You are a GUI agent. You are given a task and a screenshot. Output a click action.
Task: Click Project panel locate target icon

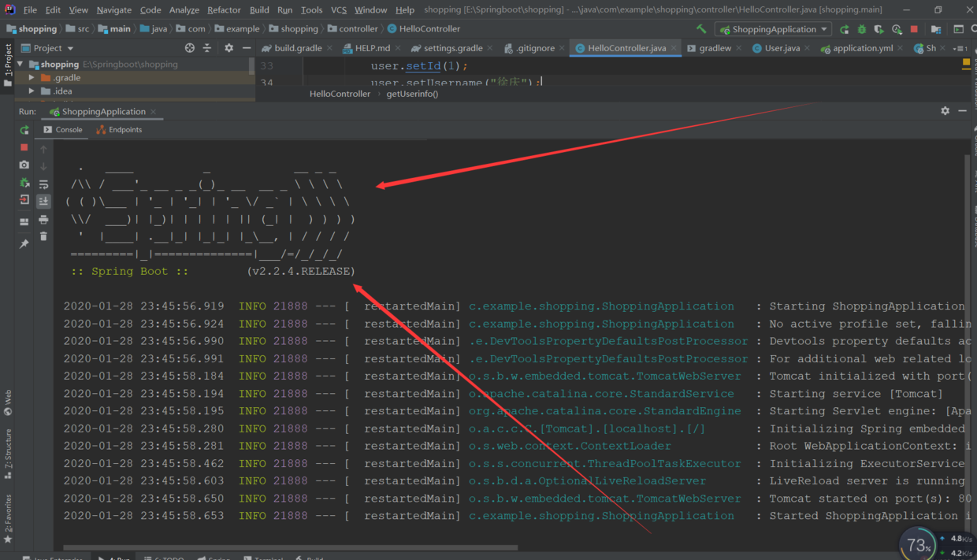click(189, 48)
